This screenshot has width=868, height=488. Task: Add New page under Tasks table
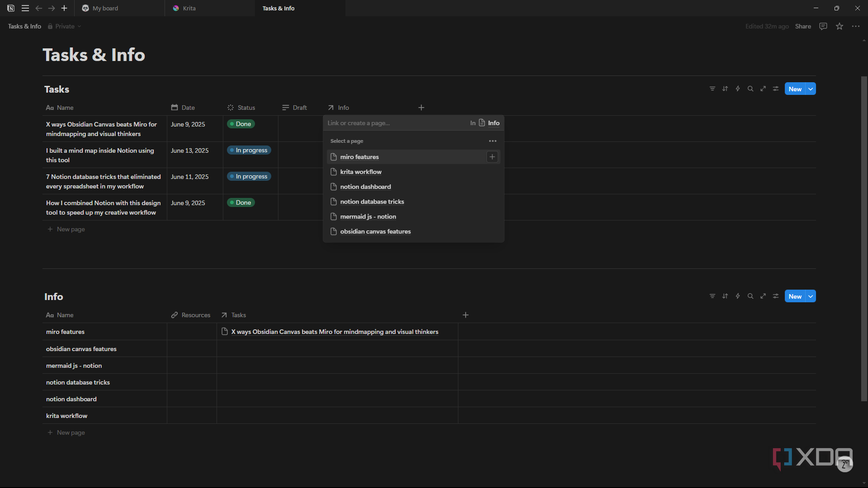[66, 229]
